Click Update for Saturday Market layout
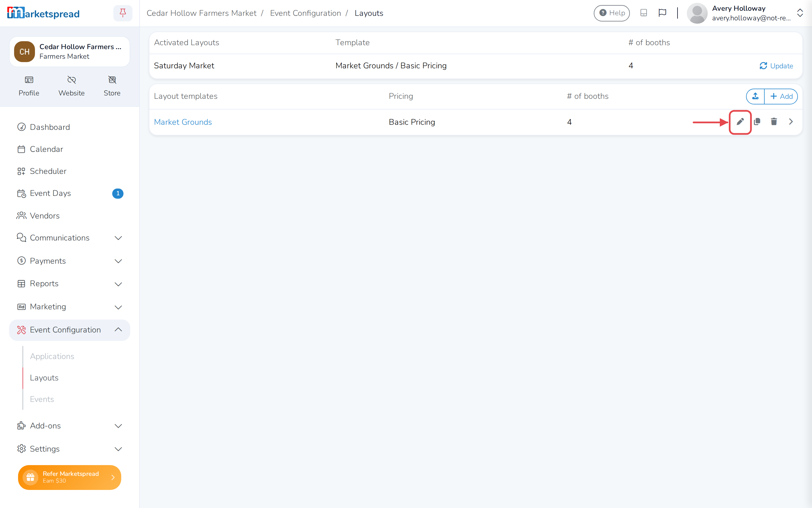Screen dimensions: 812x508 (x=776, y=66)
